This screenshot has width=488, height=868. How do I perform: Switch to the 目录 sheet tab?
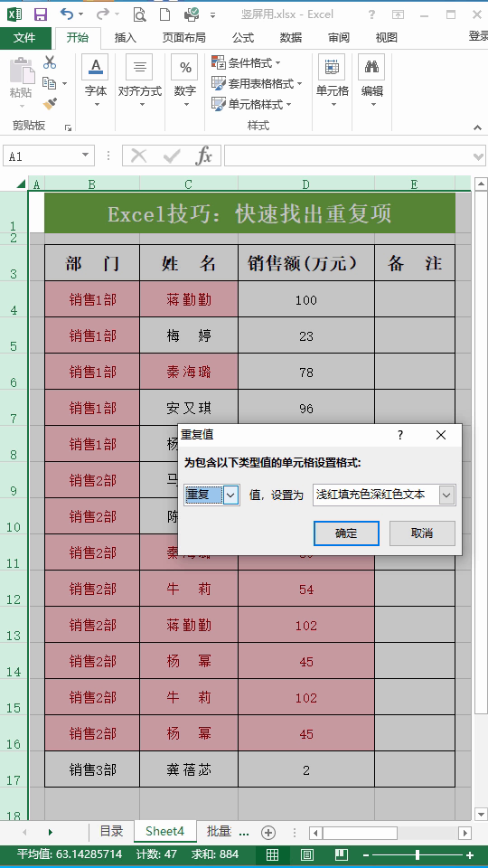pos(111,832)
